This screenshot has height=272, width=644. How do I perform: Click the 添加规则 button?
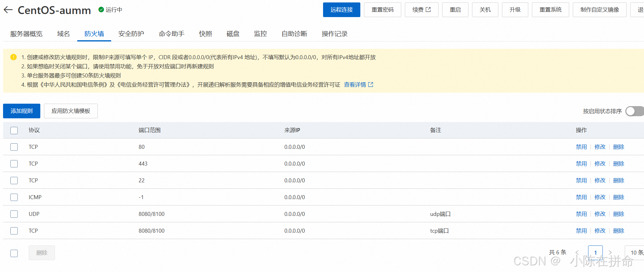click(22, 111)
